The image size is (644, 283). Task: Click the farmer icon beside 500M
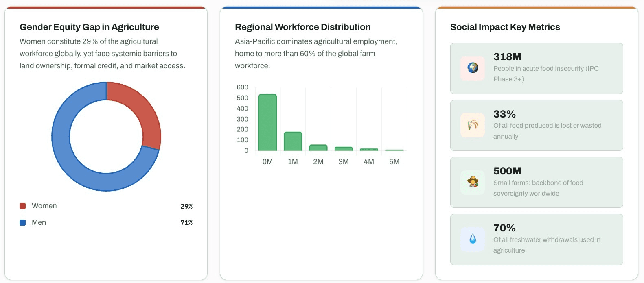click(x=473, y=182)
